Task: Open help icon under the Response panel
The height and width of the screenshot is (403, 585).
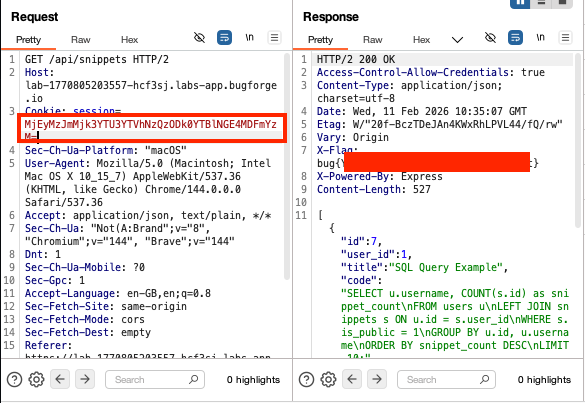Action: pyautogui.click(x=306, y=379)
